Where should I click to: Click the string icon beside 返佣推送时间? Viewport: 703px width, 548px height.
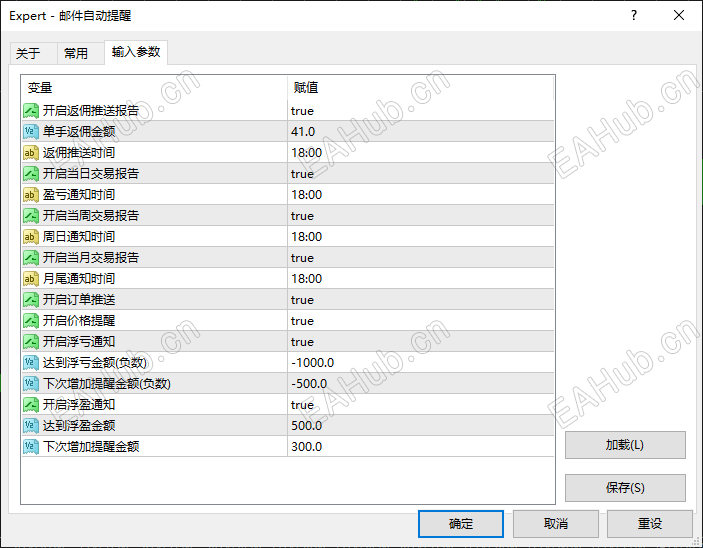coord(31,153)
